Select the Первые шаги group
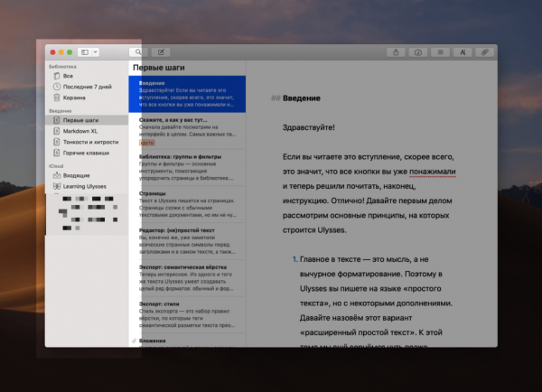This screenshot has height=392, width=542. (87, 120)
